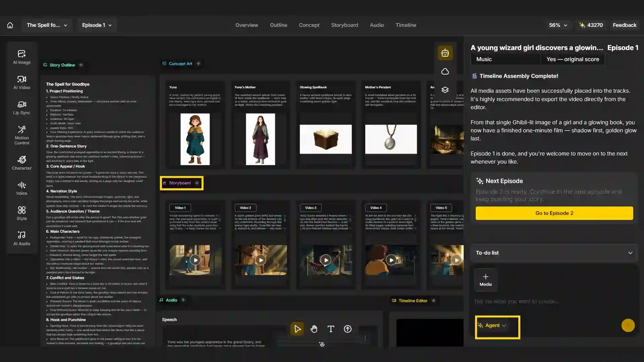Image resolution: width=644 pixels, height=362 pixels.
Task: Click the upload arrow tool icon
Action: 348,329
